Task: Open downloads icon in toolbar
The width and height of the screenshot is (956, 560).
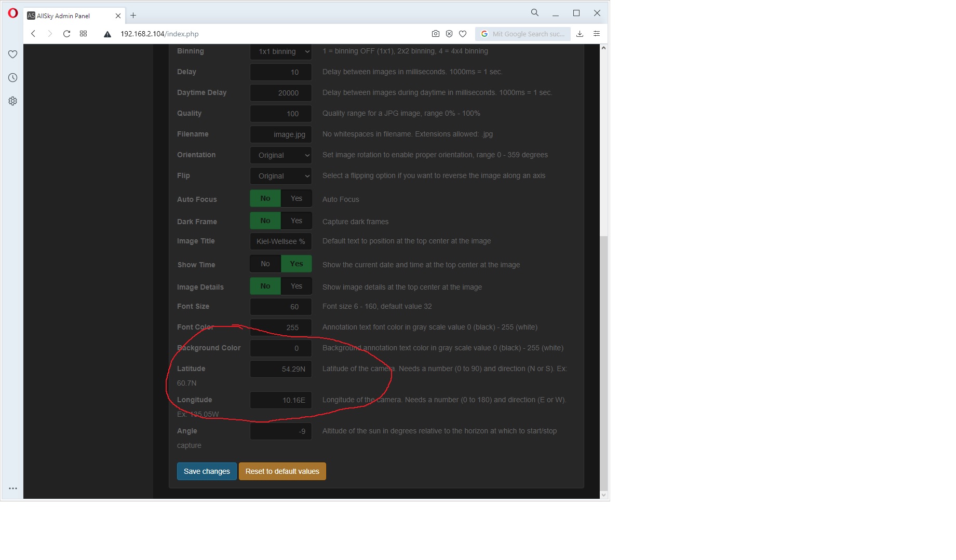Action: click(x=580, y=34)
